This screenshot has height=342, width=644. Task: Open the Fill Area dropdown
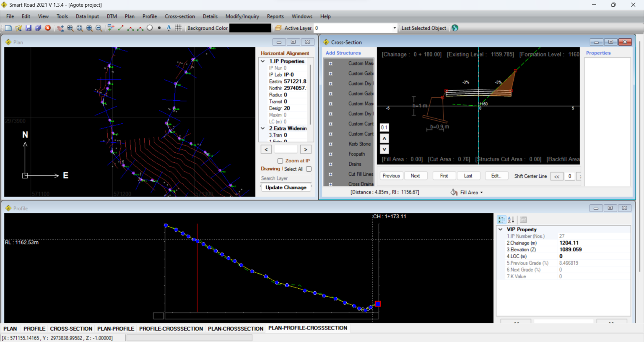[481, 193]
